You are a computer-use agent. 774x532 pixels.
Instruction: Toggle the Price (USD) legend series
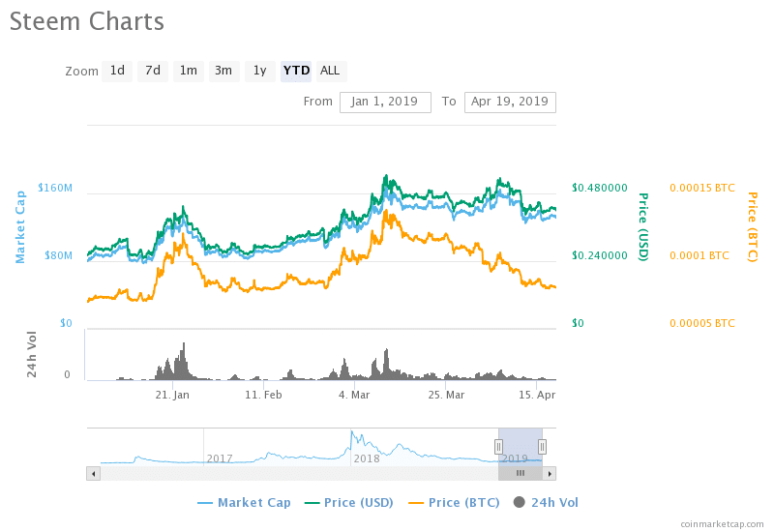[349, 503]
